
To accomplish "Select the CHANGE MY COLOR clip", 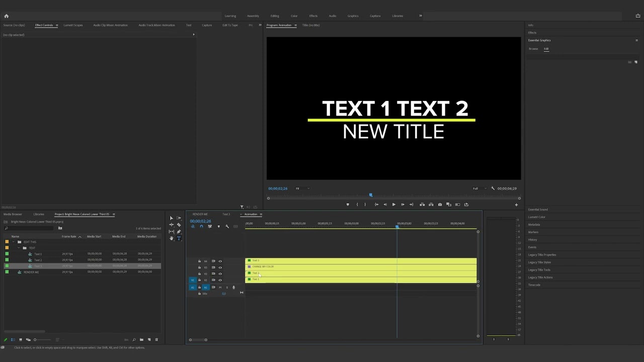I will pos(361,266).
